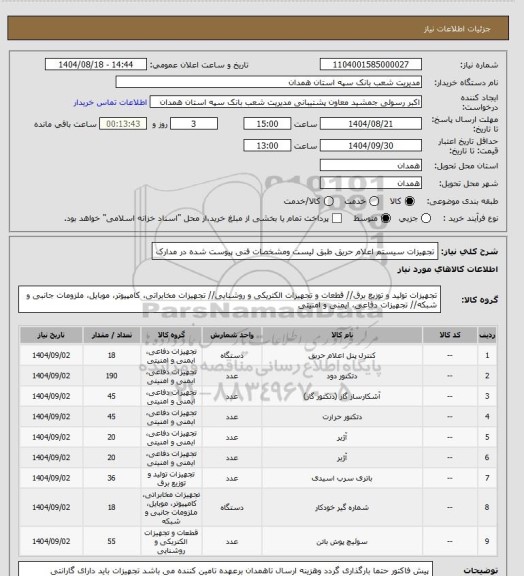Click the need number field 1104001585000027
The width and height of the screenshot is (524, 576).
[370, 64]
